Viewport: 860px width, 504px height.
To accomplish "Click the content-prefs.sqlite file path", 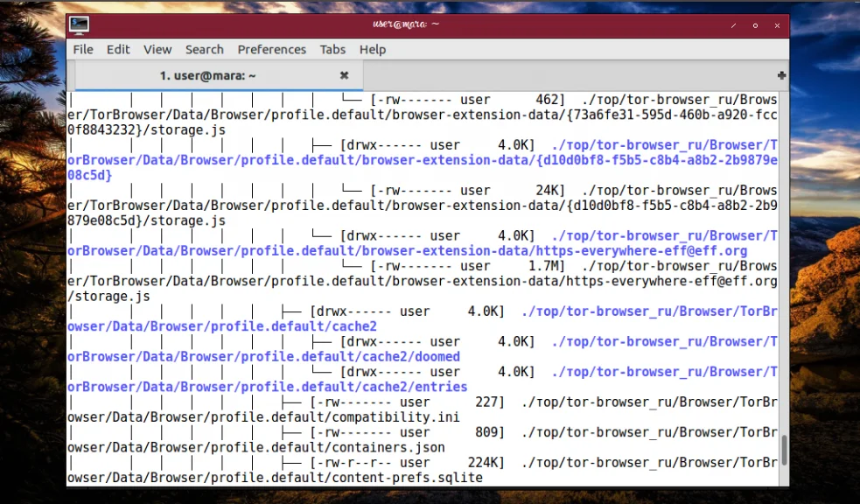I will pos(275,477).
